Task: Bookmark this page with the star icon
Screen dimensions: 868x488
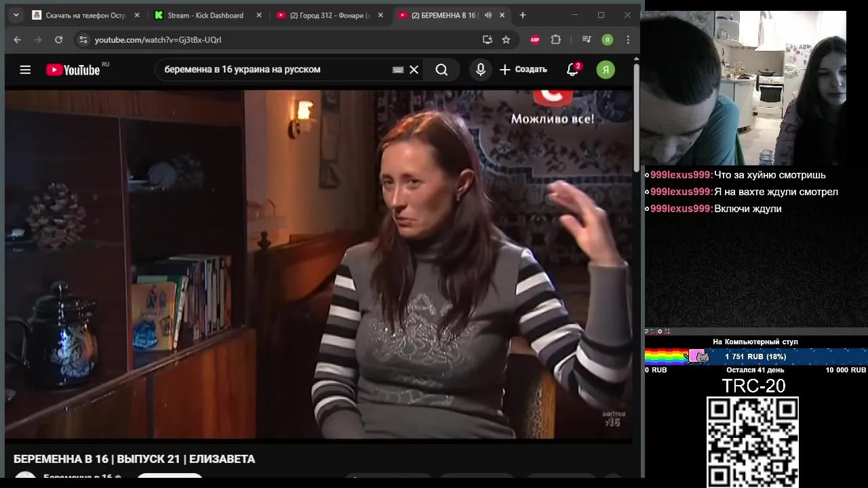Action: [x=506, y=40]
